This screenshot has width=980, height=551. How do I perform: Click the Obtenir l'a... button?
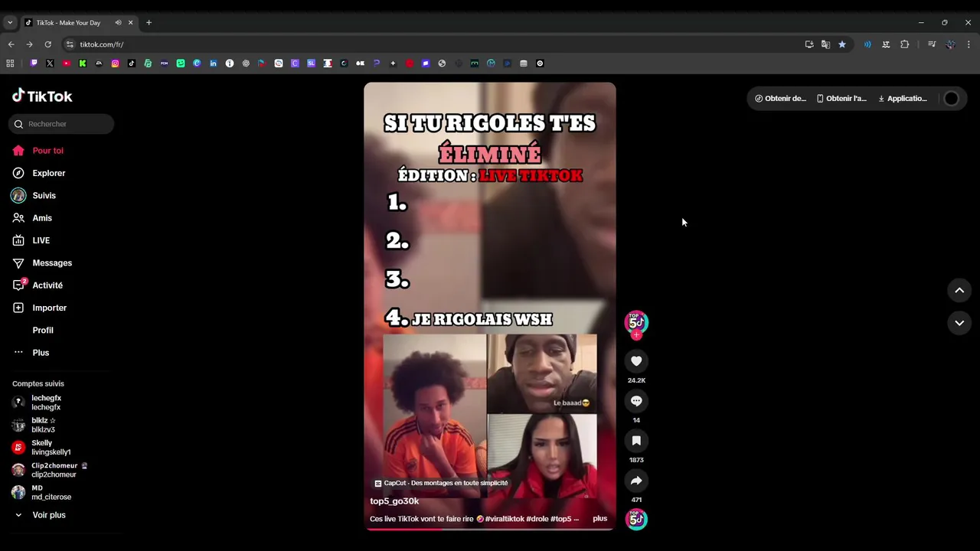(841, 98)
